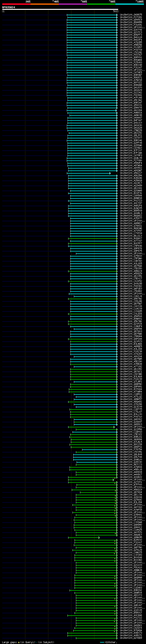Select hit label UniRef100_Q8NK57
The image size is (146, 644).
131,399
